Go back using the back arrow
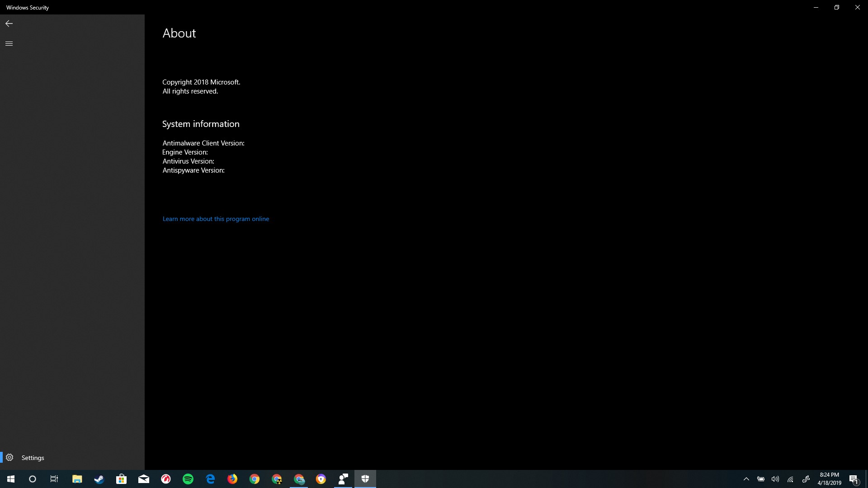 point(9,23)
